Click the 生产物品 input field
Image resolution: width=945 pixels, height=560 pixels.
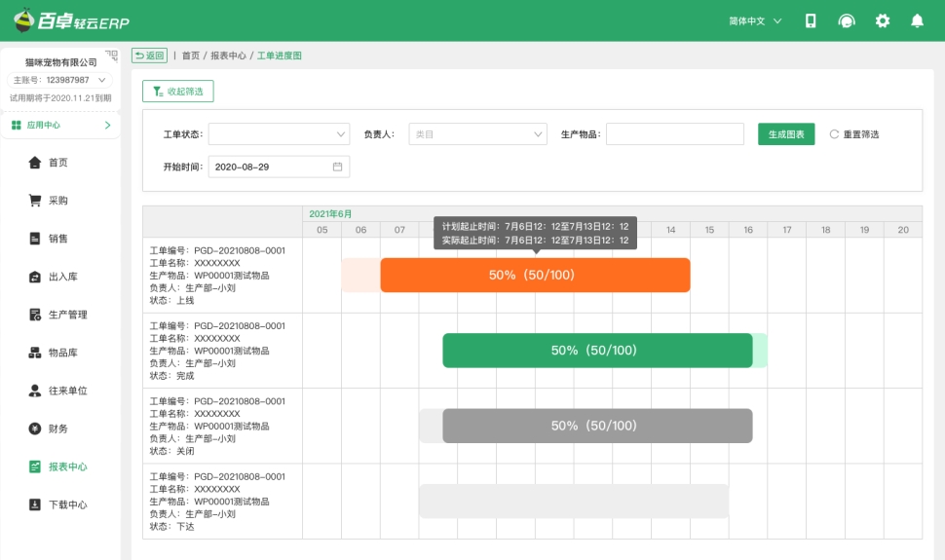point(675,134)
